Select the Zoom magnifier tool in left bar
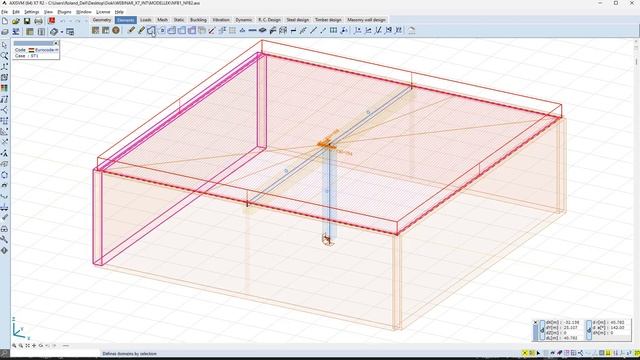 click(x=4, y=56)
